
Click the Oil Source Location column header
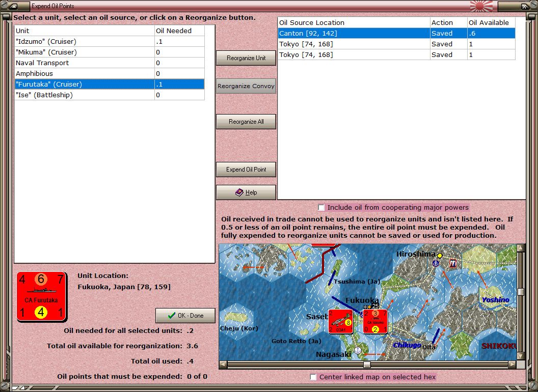tap(354, 22)
